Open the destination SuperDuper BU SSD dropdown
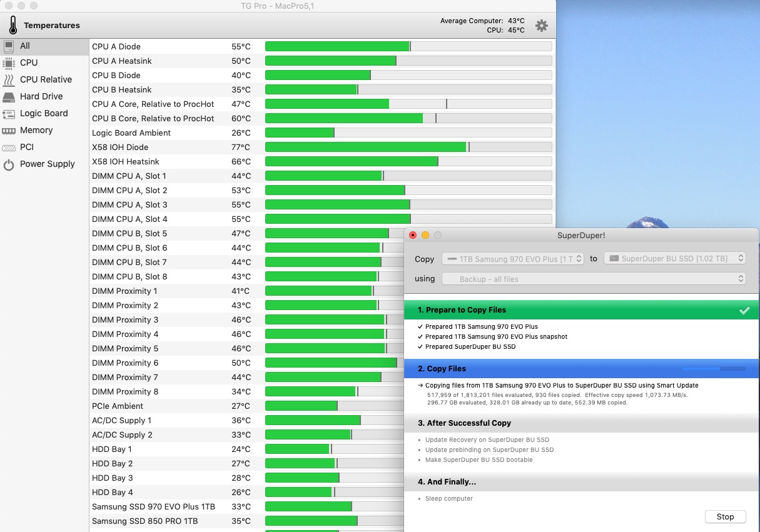760x532 pixels. [x=675, y=258]
